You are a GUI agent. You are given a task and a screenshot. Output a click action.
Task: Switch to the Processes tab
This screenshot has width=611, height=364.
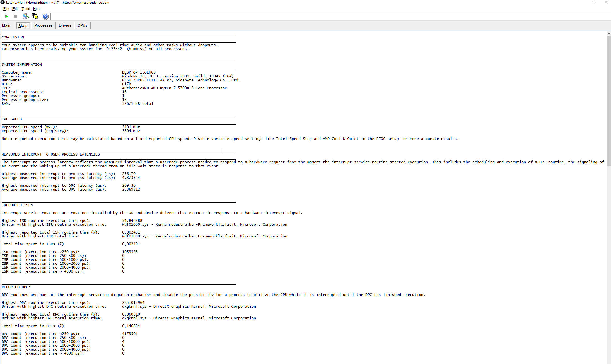tap(43, 25)
